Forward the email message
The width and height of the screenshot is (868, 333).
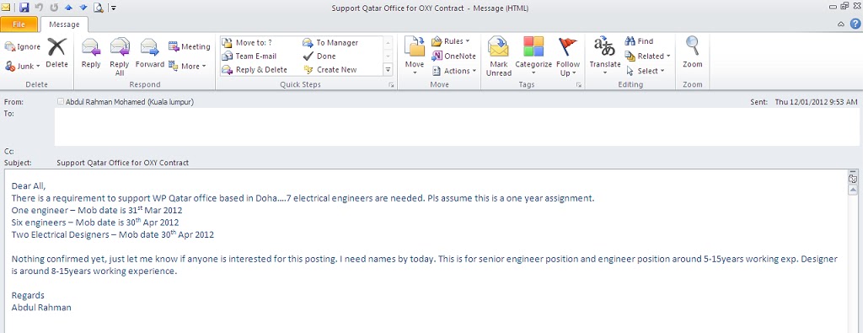point(149,53)
